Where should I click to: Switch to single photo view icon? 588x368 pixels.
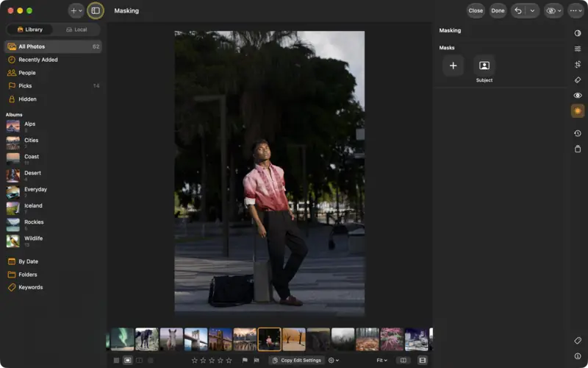128,361
